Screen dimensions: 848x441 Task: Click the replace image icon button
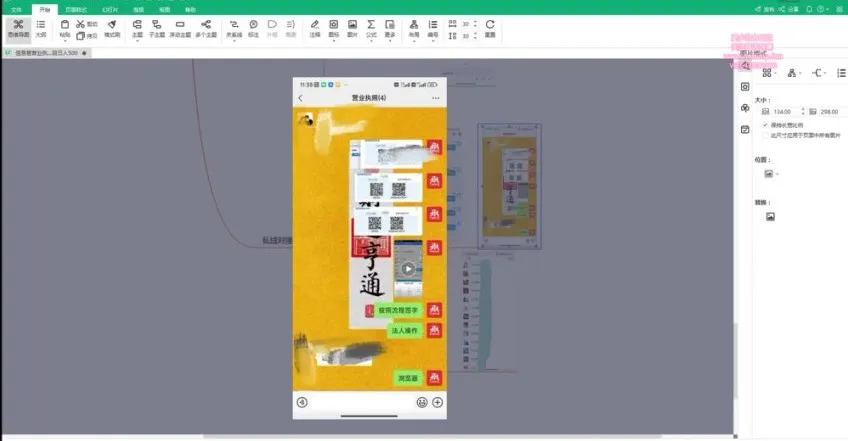770,216
